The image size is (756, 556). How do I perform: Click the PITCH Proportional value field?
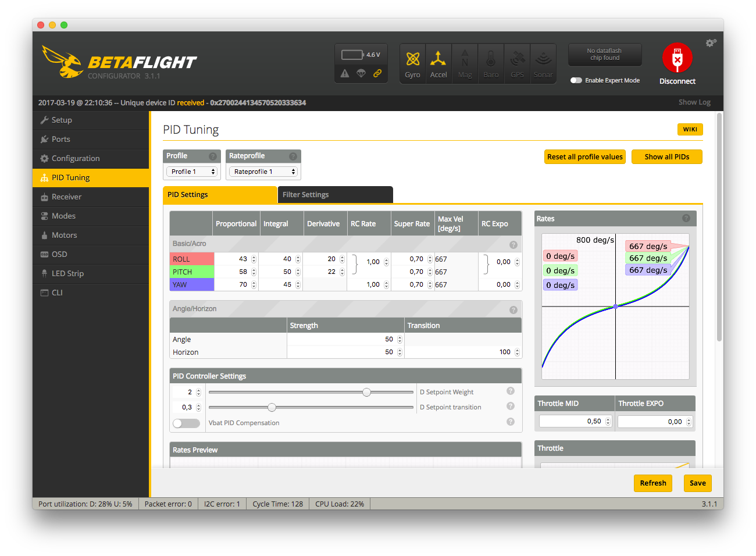[x=236, y=272]
